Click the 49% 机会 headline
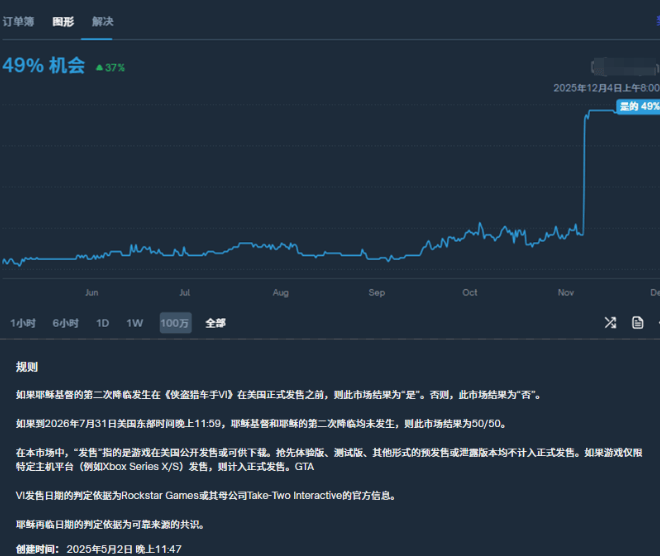 point(44,66)
